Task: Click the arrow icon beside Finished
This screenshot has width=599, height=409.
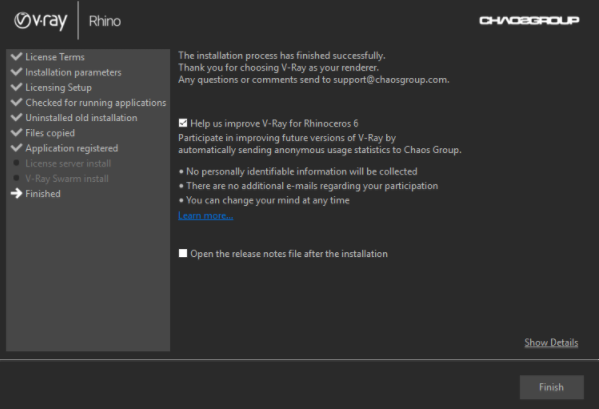Action: click(x=16, y=194)
